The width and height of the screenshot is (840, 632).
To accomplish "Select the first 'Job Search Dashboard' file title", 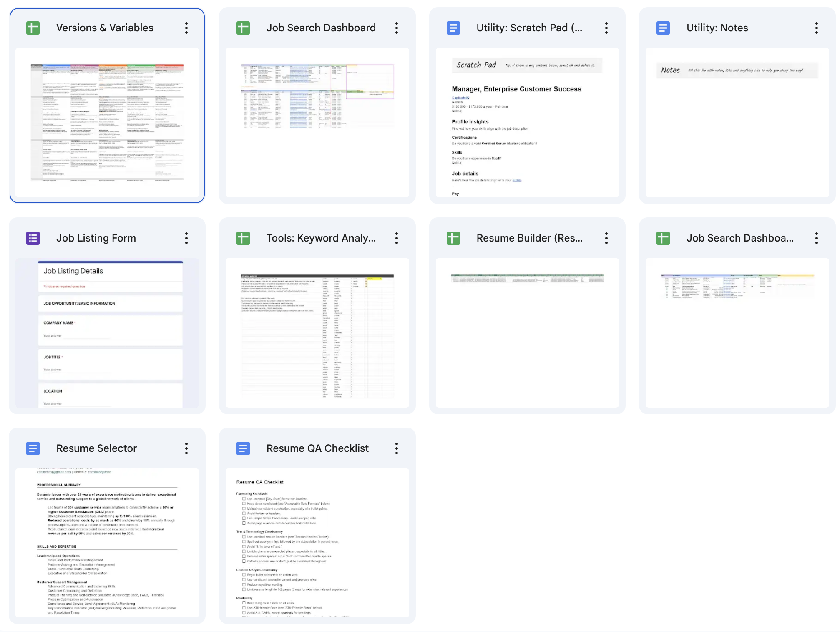I will coord(321,28).
